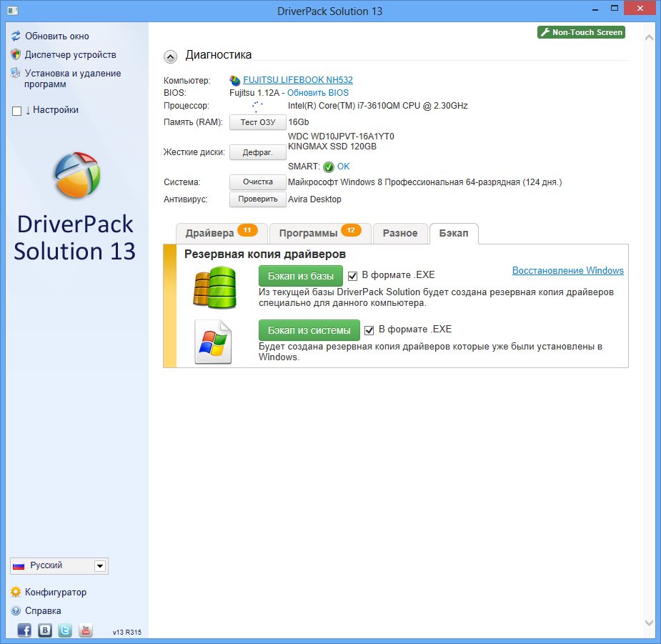Image resolution: width=661 pixels, height=644 pixels.
Task: Open the Facebook social icon
Action: tap(24, 630)
